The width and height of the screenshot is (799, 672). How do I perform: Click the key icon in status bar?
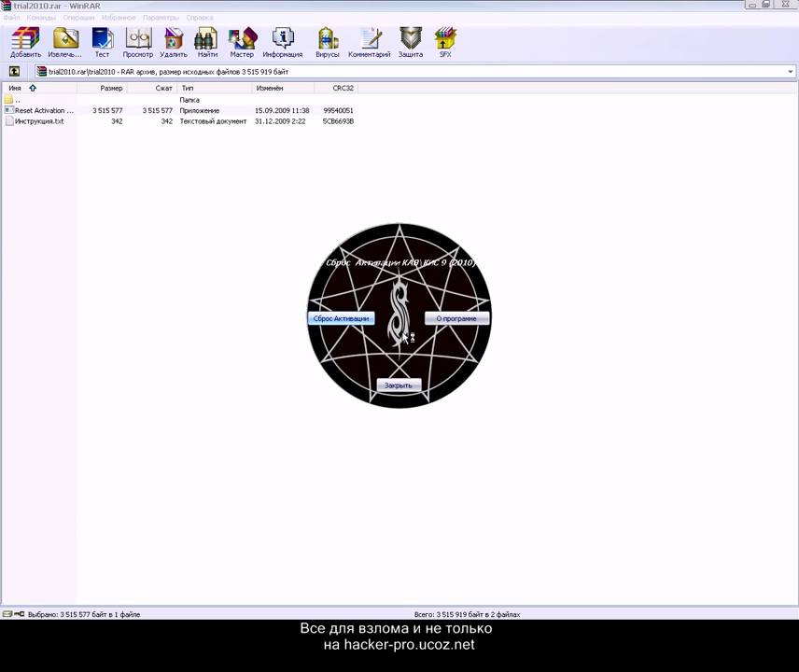point(20,614)
